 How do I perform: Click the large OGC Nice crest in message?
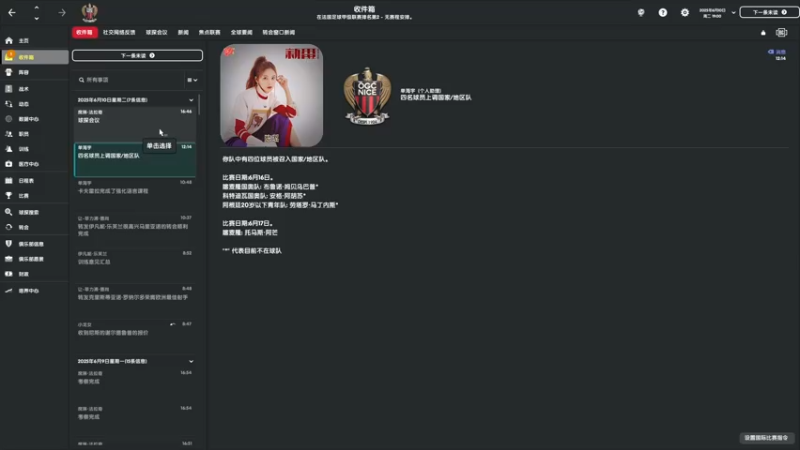[367, 96]
